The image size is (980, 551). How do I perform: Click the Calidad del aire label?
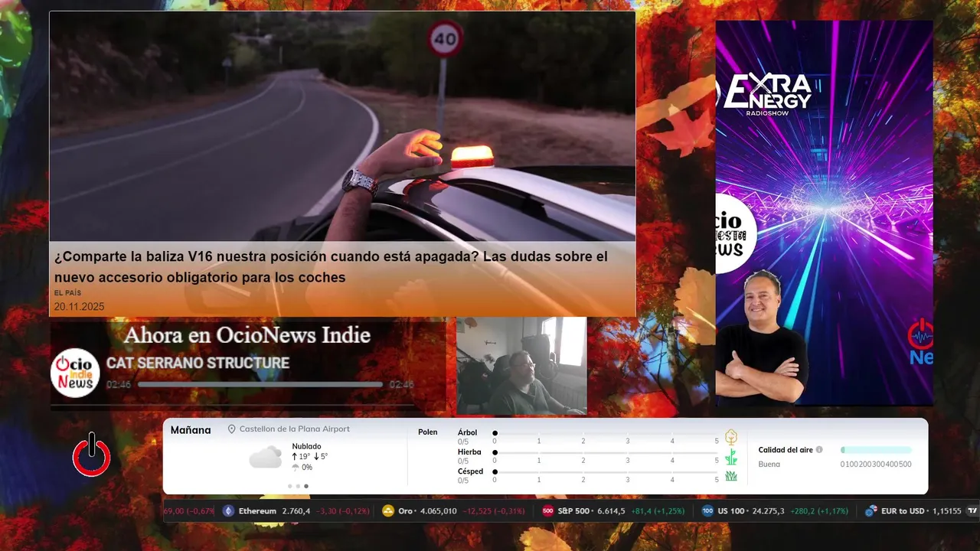[786, 450]
